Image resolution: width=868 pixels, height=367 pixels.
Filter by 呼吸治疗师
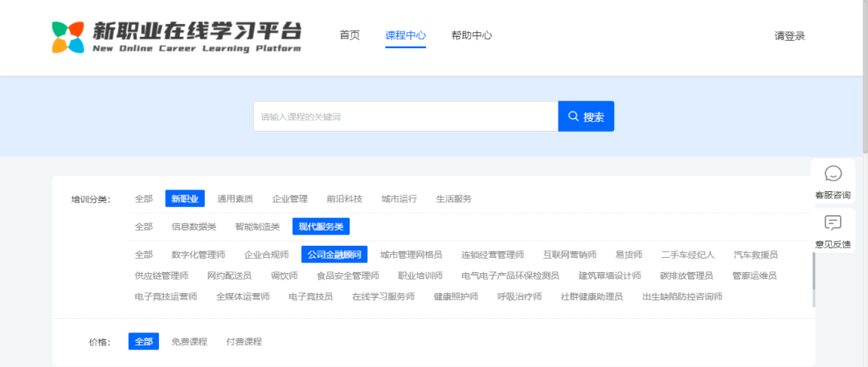(x=520, y=296)
